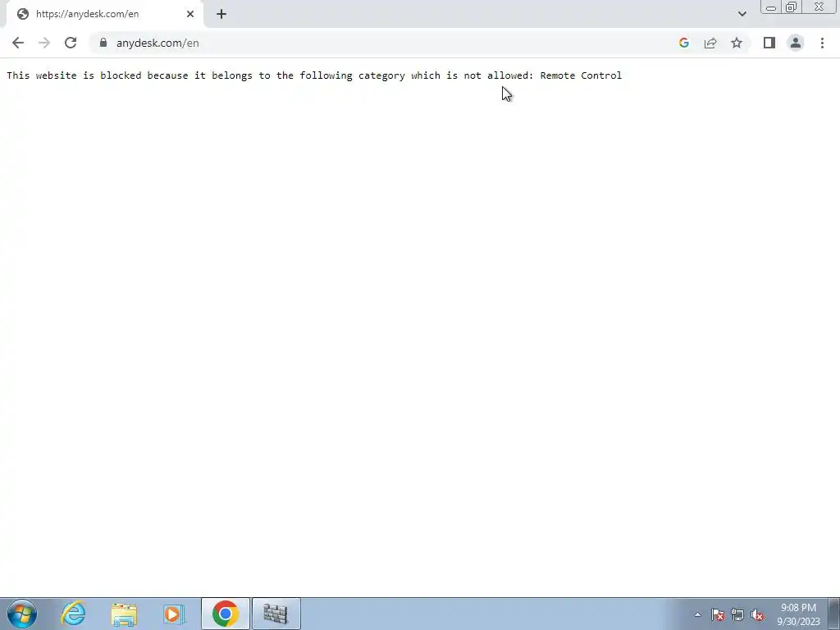Image resolution: width=840 pixels, height=630 pixels.
Task: Go back to the previous page
Action: pos(18,43)
